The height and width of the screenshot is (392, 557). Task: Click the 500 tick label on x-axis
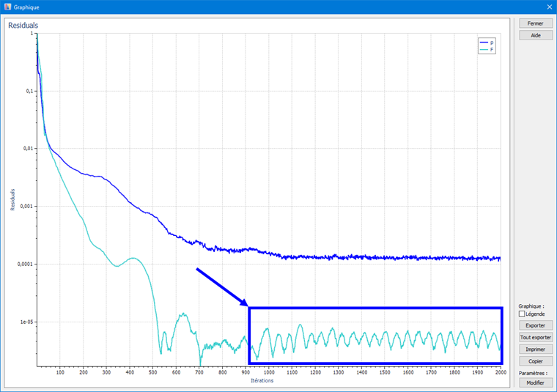coord(153,372)
